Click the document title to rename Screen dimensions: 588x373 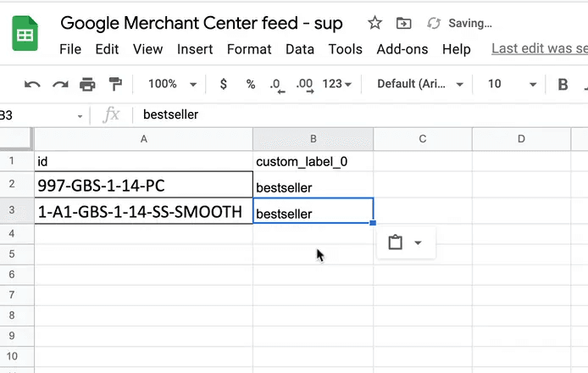point(202,23)
